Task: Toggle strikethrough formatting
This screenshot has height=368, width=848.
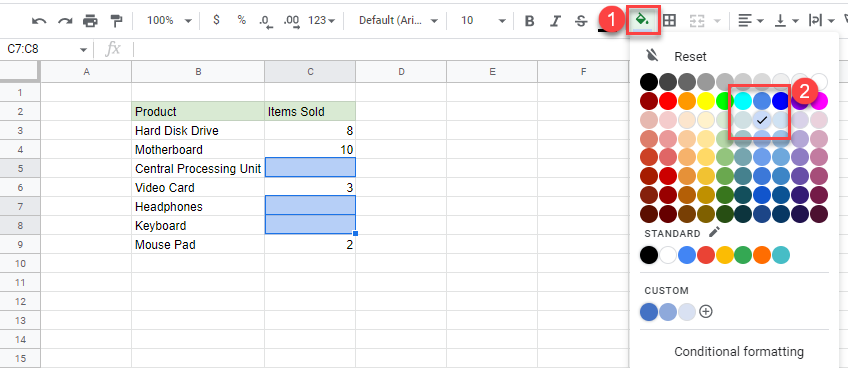Action: (x=581, y=21)
